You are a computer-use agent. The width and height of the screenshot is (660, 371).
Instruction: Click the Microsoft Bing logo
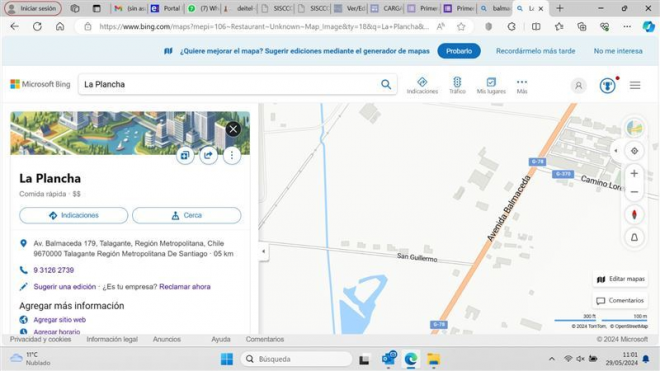click(40, 84)
